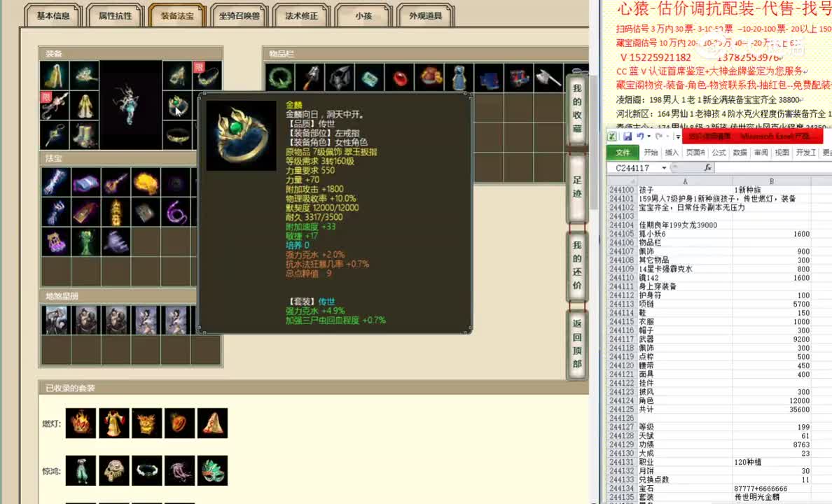The width and height of the screenshot is (832, 504).
Task: Click the golden mask equipment icon
Action: tap(178, 76)
